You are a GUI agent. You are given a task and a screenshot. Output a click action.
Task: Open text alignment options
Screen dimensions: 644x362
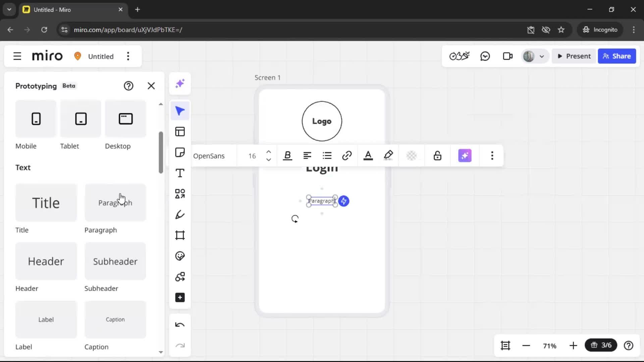tap(307, 156)
